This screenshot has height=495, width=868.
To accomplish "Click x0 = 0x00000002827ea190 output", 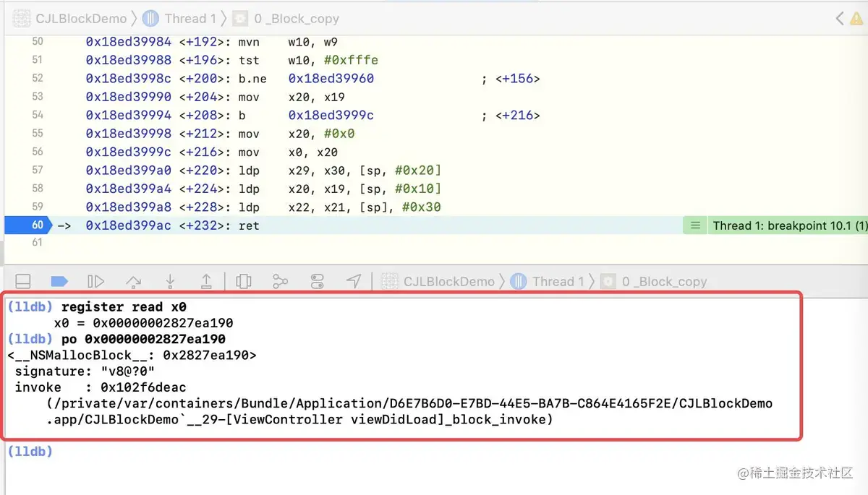I will pyautogui.click(x=143, y=323).
